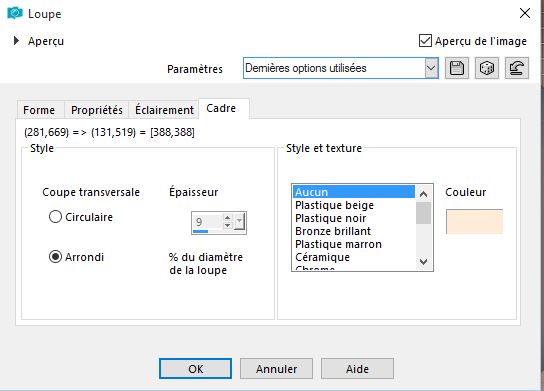Decrease the Épaisseur value with the down arrow

click(227, 225)
